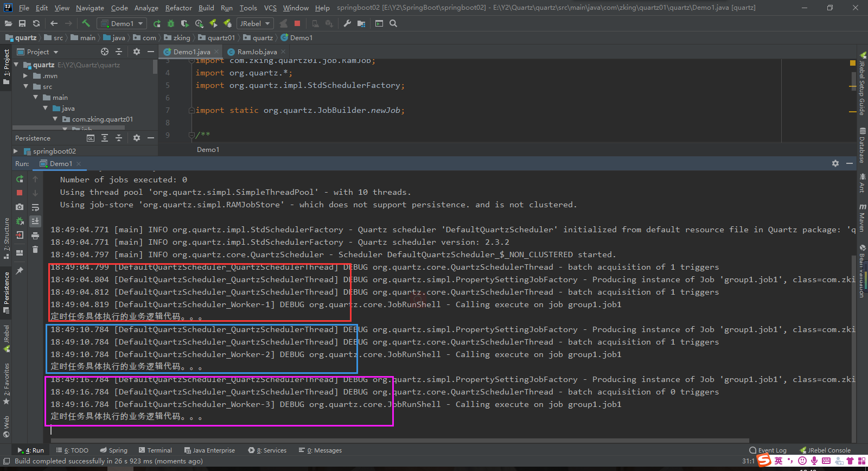Toggle soft-wrap in the Run console

[x=35, y=207]
